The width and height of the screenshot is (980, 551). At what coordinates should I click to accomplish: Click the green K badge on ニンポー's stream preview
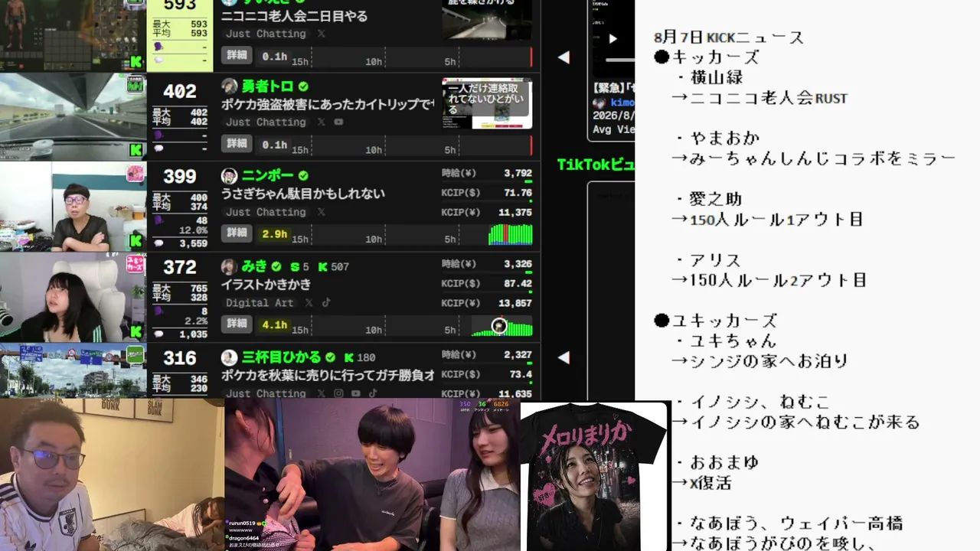tap(136, 241)
